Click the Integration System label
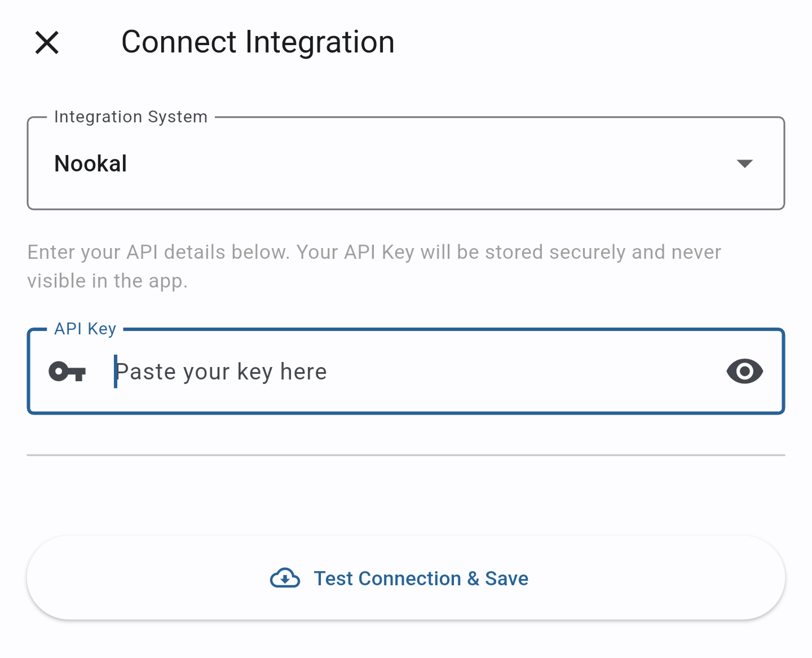Image resolution: width=812 pixels, height=658 pixels. (x=131, y=117)
